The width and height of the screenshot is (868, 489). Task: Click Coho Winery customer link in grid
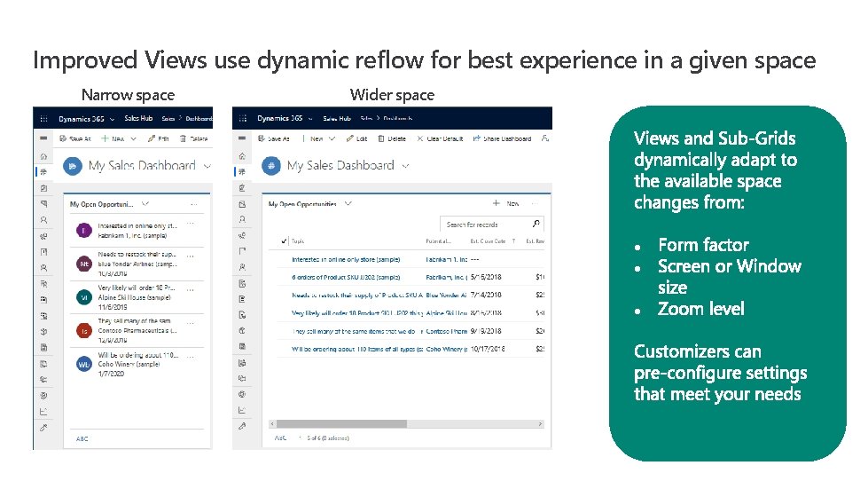tap(447, 349)
